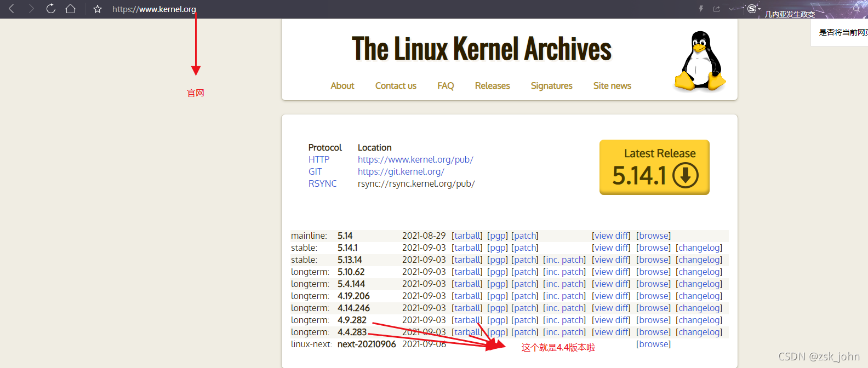Image resolution: width=868 pixels, height=368 pixels.
Task: Expand the address bar dropdown chevron
Action: (732, 9)
